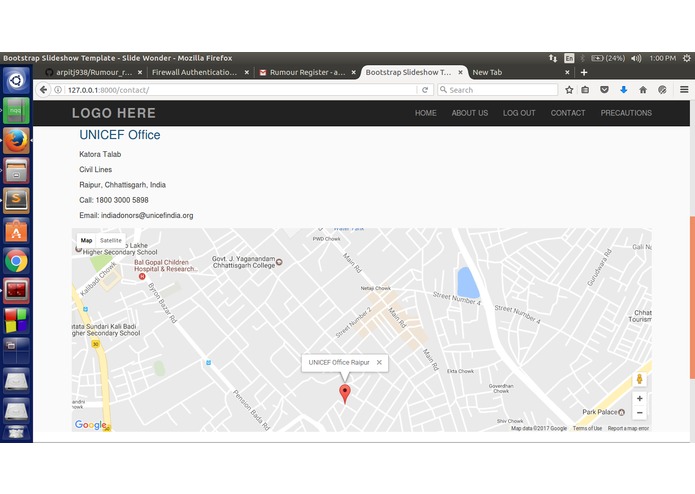
Task: Bookmark this page with star icon
Action: click(569, 90)
